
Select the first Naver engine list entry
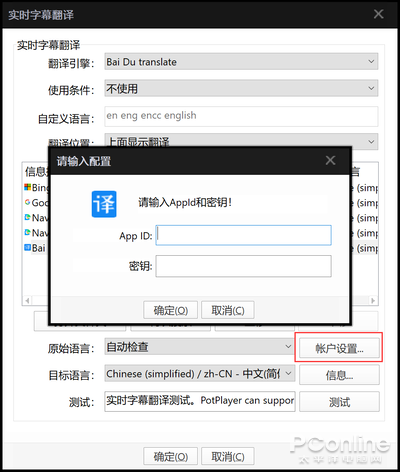click(36, 218)
